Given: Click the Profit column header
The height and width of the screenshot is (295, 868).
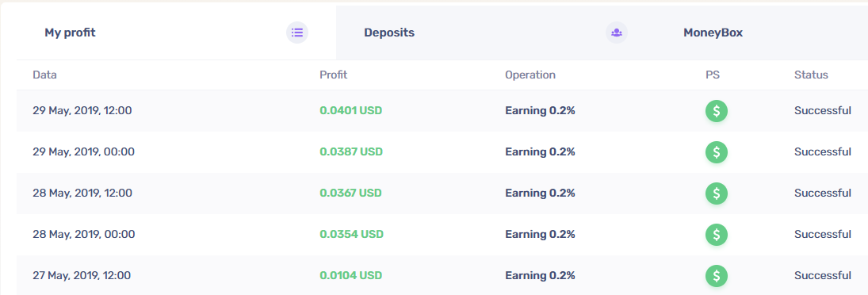Looking at the screenshot, I should [333, 75].
